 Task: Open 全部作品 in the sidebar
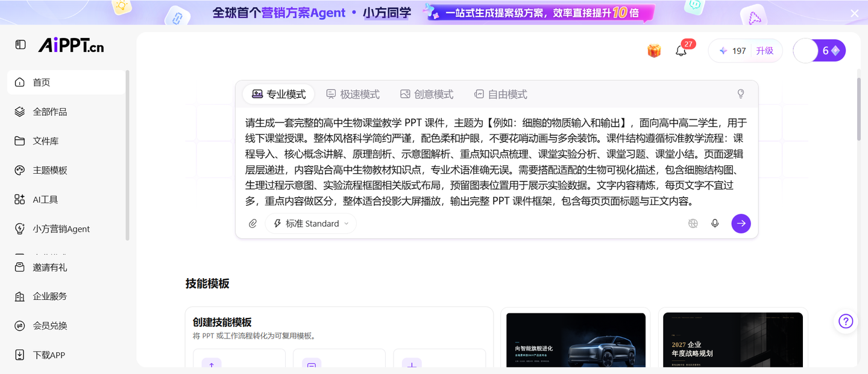point(66,112)
